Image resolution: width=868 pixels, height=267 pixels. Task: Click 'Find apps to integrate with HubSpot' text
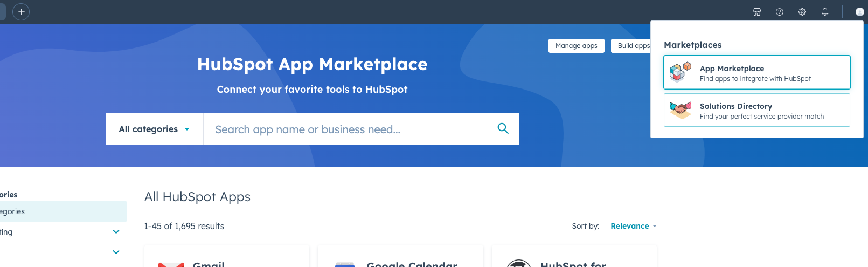click(x=755, y=79)
